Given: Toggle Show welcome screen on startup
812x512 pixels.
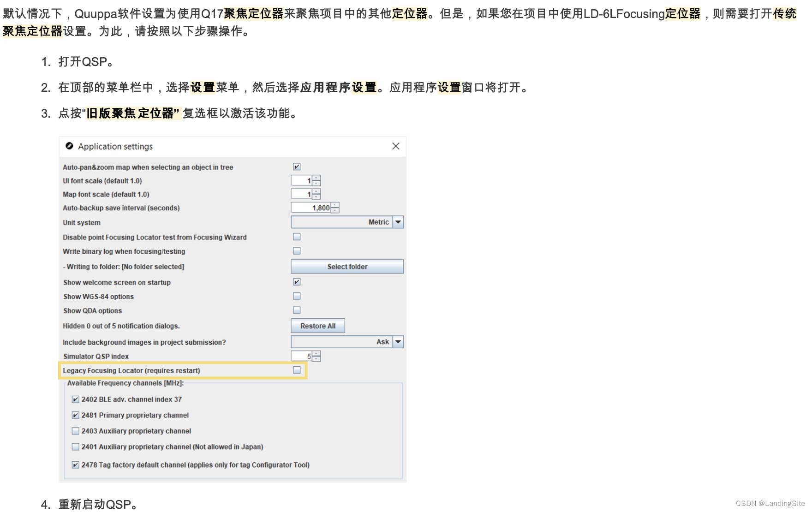Looking at the screenshot, I should click(x=297, y=282).
